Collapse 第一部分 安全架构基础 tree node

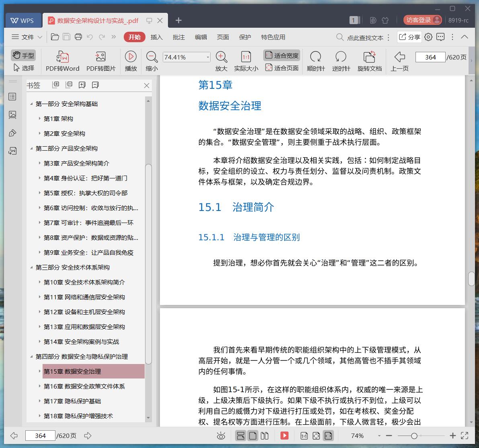click(x=31, y=104)
